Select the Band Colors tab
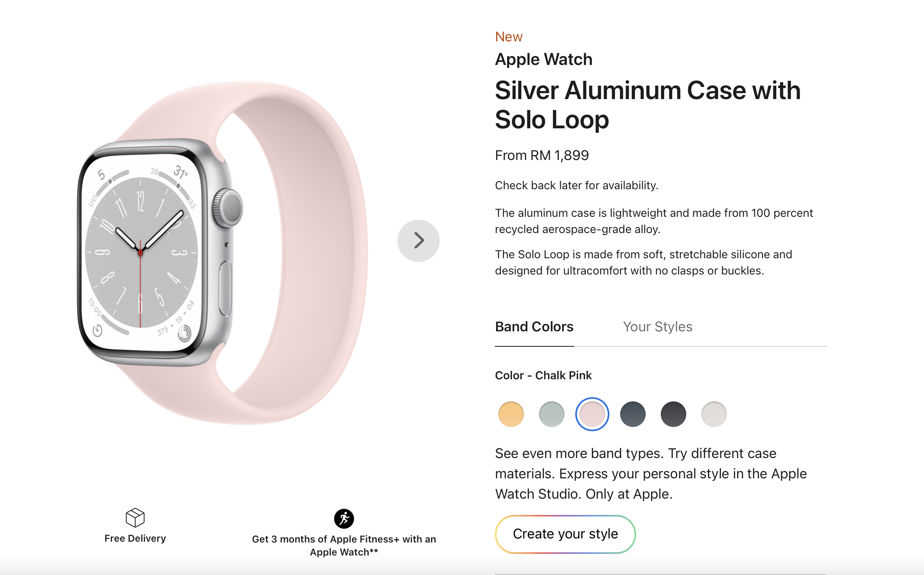 click(534, 326)
